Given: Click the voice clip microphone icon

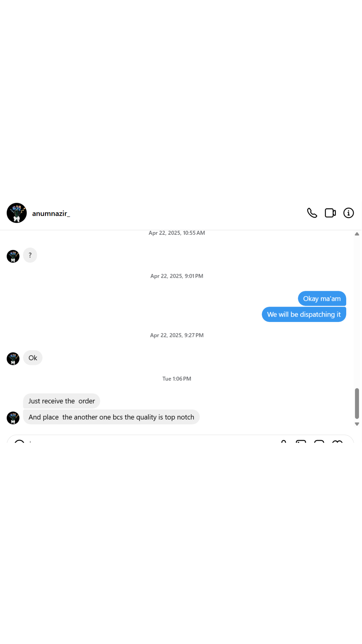Looking at the screenshot, I should pyautogui.click(x=284, y=441).
